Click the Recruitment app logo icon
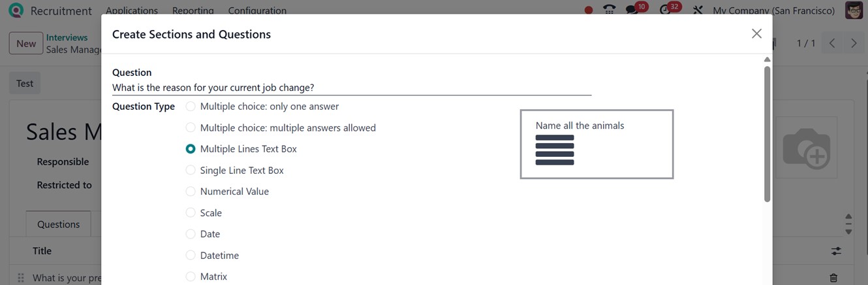Image resolution: width=868 pixels, height=285 pixels. [16, 10]
